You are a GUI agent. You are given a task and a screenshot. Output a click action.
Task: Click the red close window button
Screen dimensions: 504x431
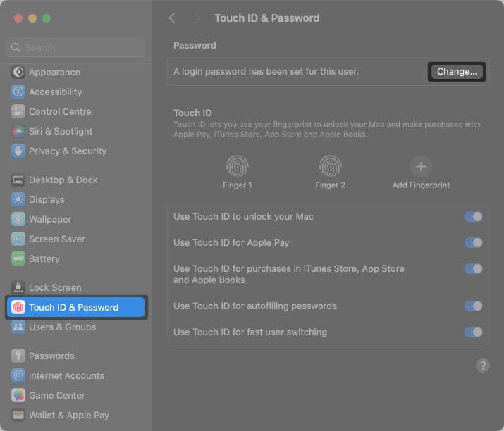pyautogui.click(x=18, y=18)
